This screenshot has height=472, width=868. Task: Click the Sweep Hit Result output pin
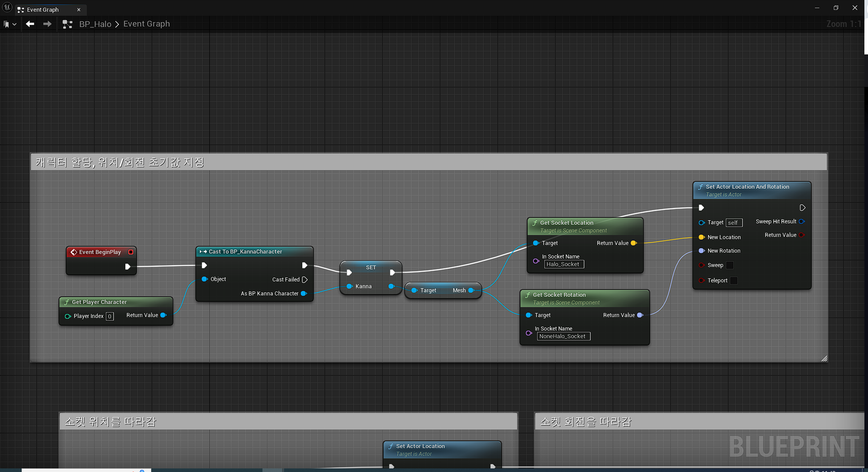point(801,222)
